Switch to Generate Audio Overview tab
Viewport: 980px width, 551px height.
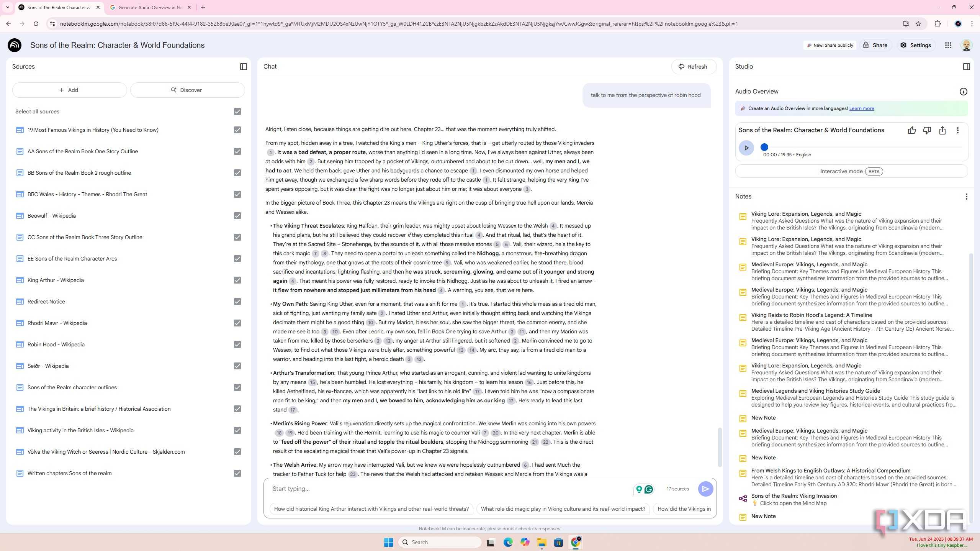point(150,7)
